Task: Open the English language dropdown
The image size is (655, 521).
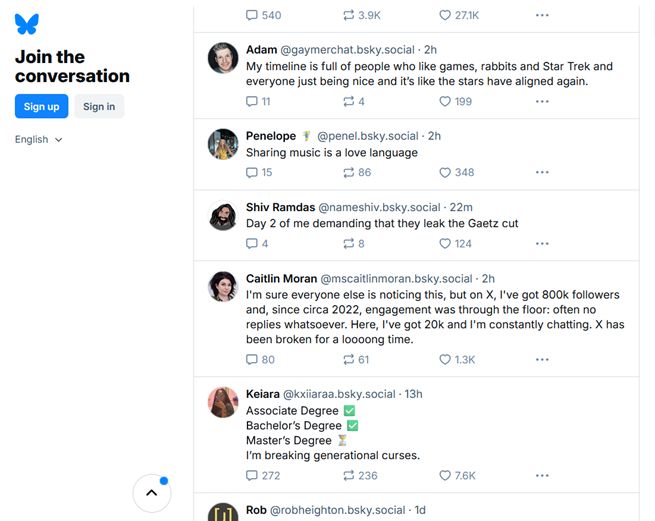Action: [39, 139]
